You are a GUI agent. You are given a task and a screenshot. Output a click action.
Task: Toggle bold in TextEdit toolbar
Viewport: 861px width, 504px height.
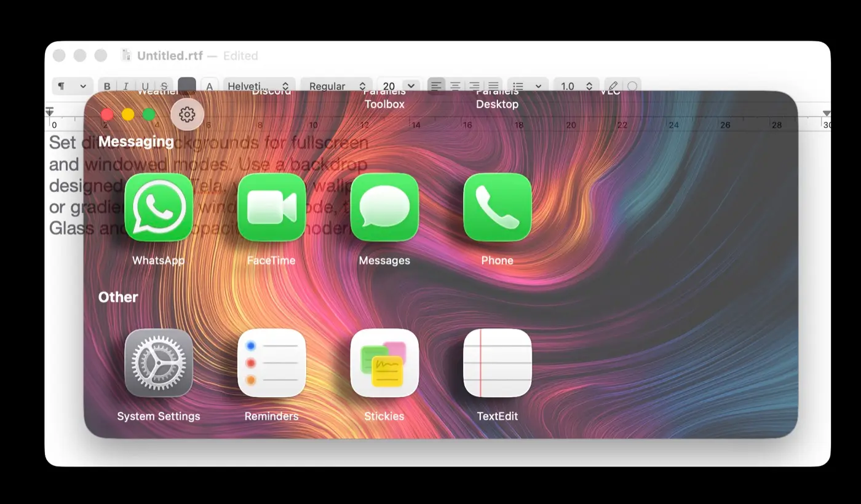(x=108, y=86)
